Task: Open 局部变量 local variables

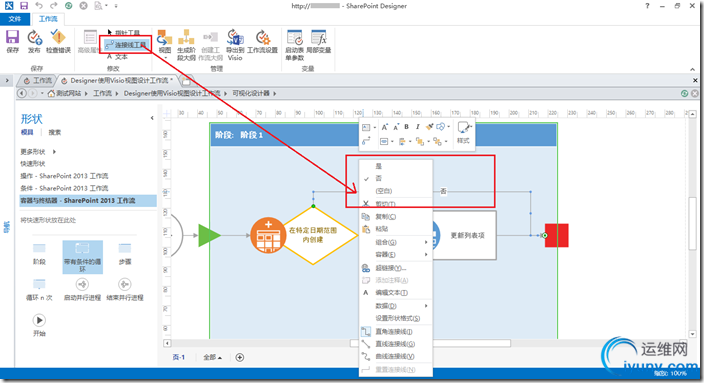Action: pos(319,41)
